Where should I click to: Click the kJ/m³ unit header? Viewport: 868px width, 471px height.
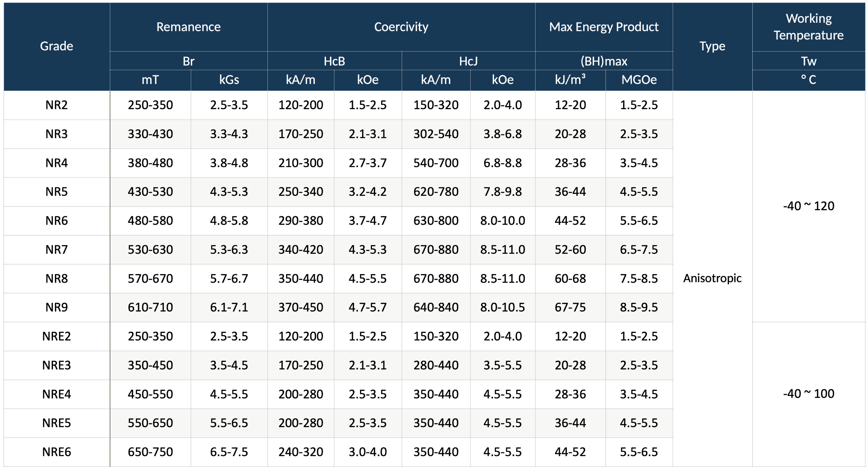pos(570,80)
